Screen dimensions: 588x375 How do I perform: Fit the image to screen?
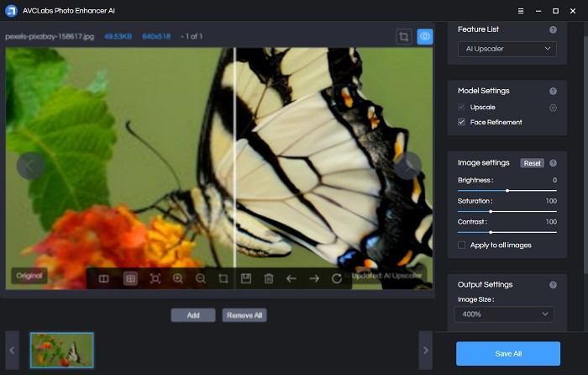click(x=155, y=278)
